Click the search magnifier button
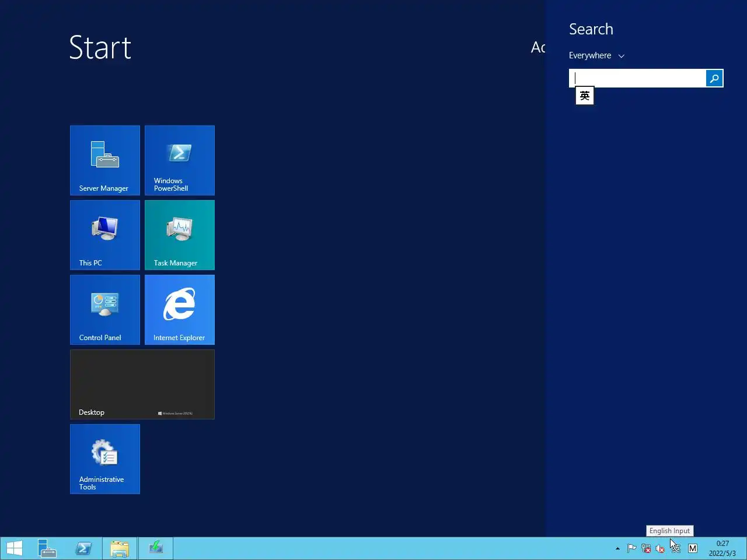 [714, 78]
